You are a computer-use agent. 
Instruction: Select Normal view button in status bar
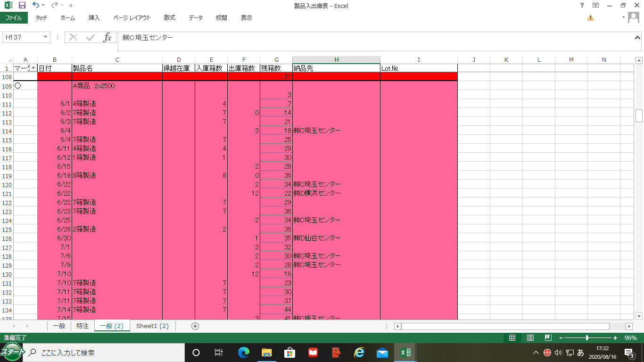[x=512, y=338]
